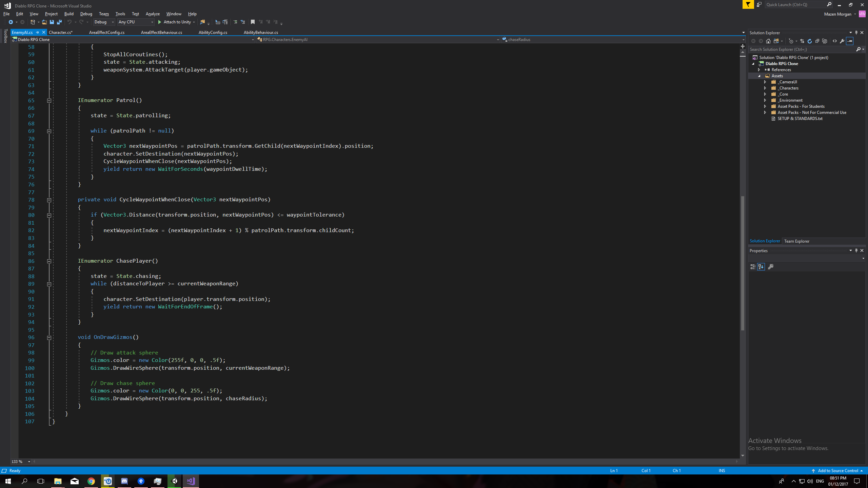Click the bookmark toggle icon in toolbar
Image resolution: width=868 pixels, height=488 pixels.
[x=253, y=22]
